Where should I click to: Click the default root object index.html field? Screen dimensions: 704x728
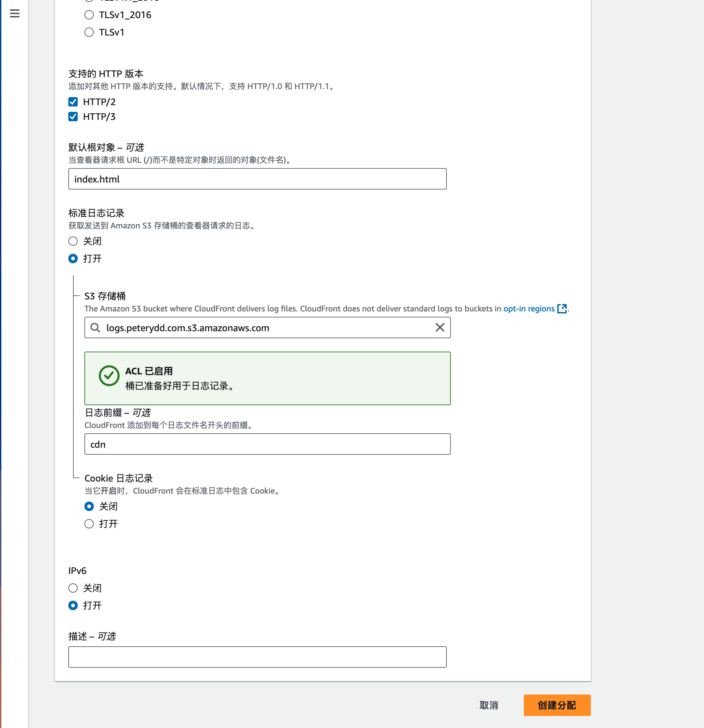tap(257, 179)
